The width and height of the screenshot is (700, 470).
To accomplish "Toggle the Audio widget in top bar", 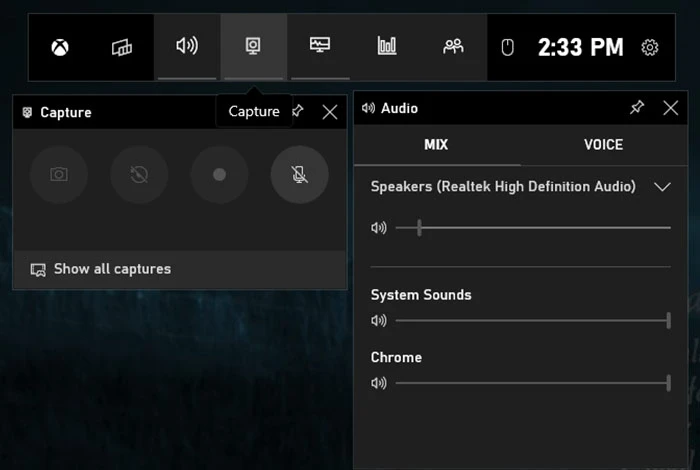I will [x=187, y=46].
